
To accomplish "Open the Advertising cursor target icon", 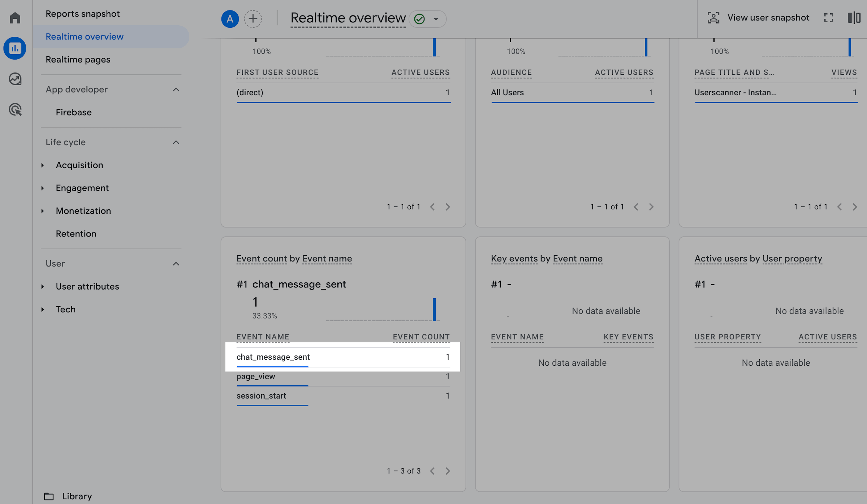I will pyautogui.click(x=15, y=109).
